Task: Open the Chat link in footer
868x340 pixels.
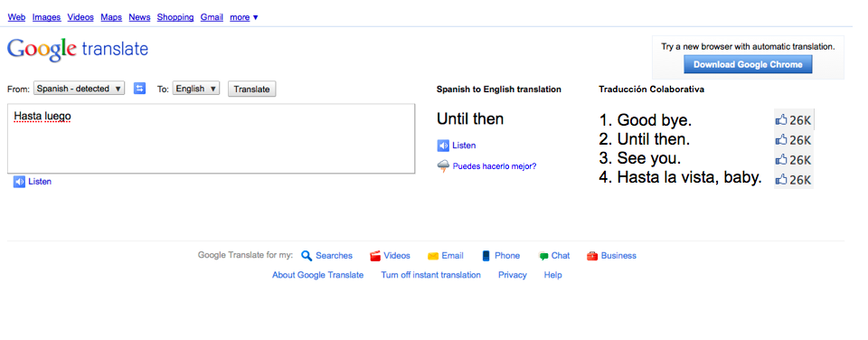Action: click(561, 256)
